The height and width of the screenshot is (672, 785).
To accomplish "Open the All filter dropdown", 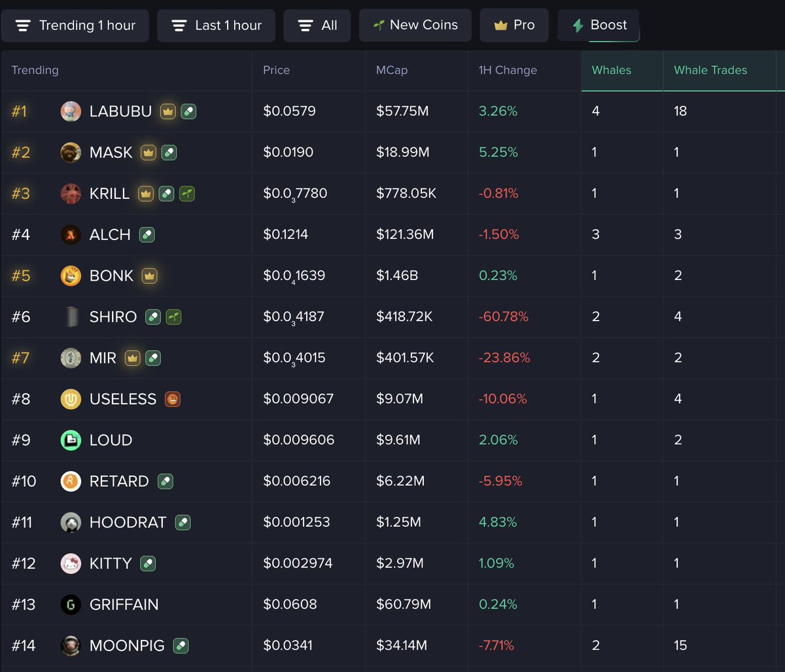I will click(317, 26).
